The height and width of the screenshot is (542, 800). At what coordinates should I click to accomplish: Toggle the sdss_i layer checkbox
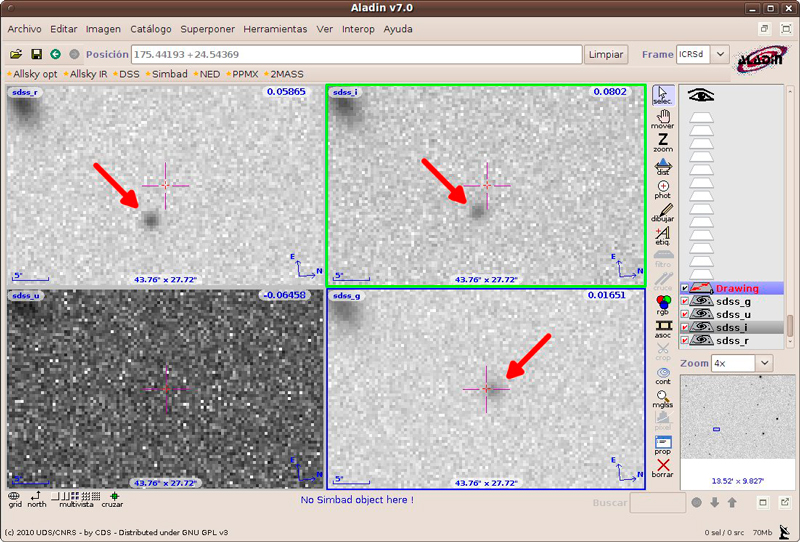685,327
